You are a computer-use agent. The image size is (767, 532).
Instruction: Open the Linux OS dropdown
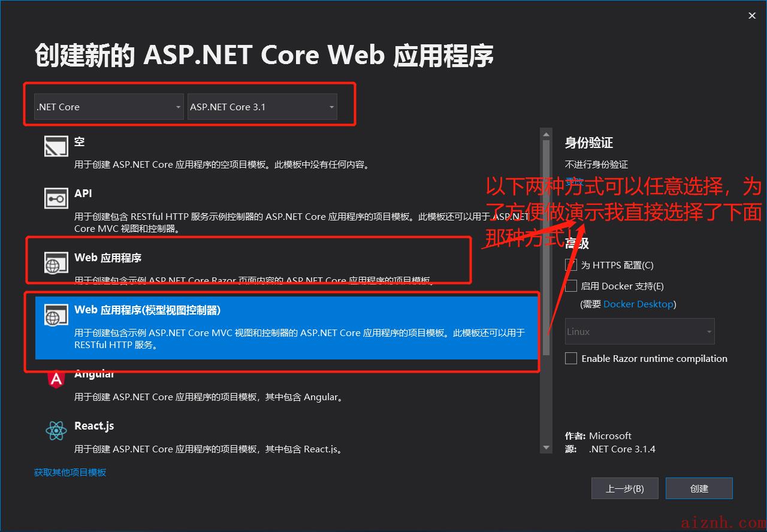pyautogui.click(x=640, y=331)
